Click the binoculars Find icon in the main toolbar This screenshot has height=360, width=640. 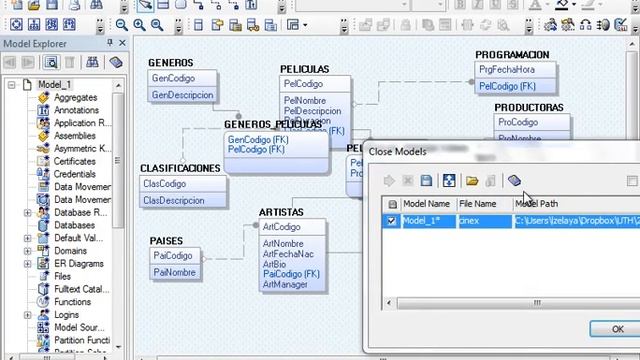pyautogui.click(x=96, y=5)
